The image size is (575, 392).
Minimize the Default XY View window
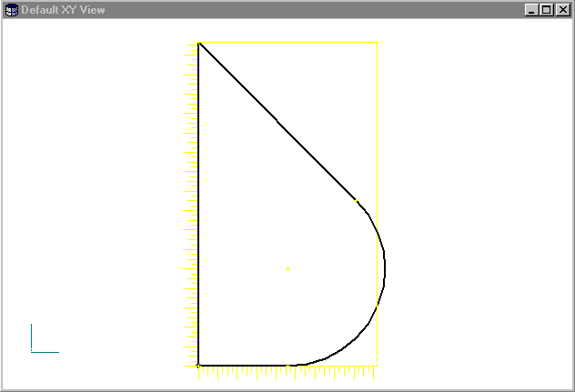coord(531,10)
